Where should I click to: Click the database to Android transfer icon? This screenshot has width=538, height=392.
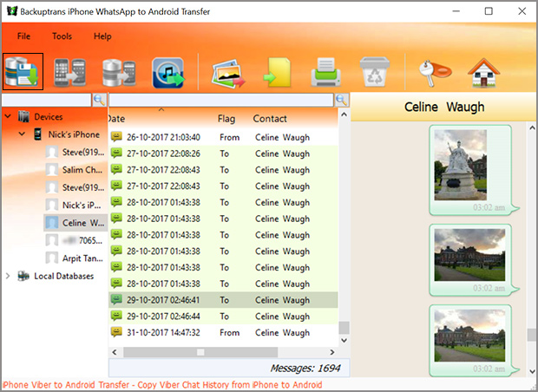click(119, 72)
